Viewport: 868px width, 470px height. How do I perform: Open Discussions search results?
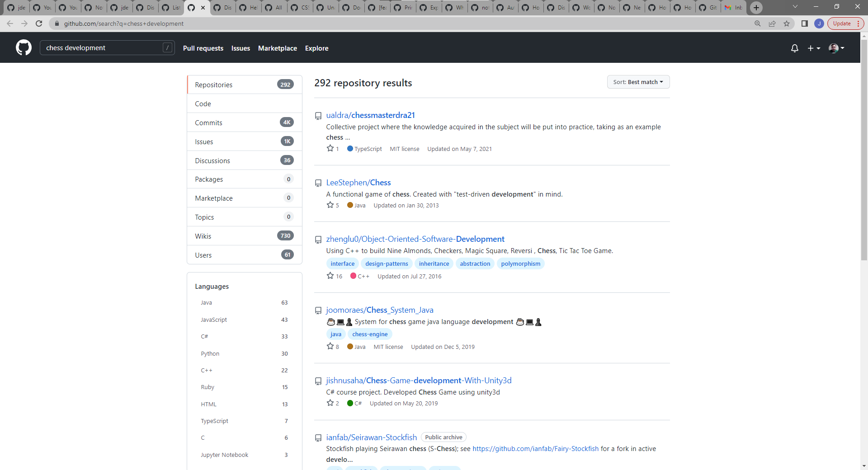(244, 160)
